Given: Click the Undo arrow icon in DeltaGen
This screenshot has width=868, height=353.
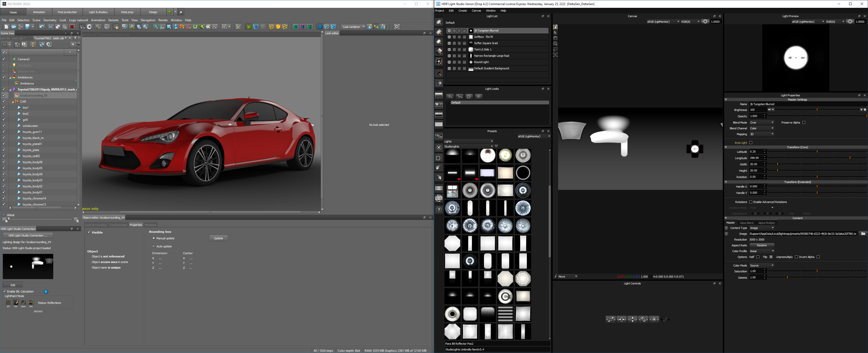Looking at the screenshot, I should coord(42,27).
